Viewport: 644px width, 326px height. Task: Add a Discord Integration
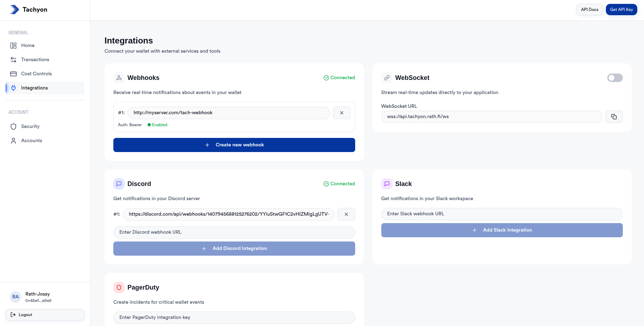(x=234, y=248)
